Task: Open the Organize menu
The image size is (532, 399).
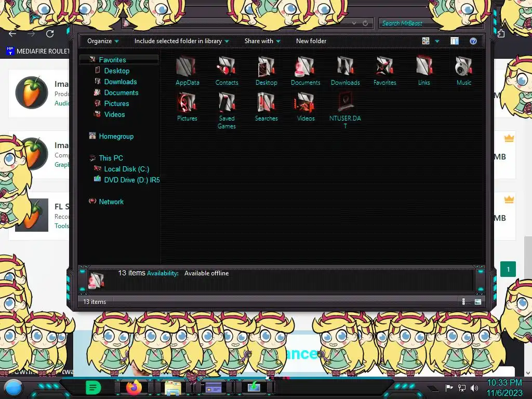Action: [103, 41]
